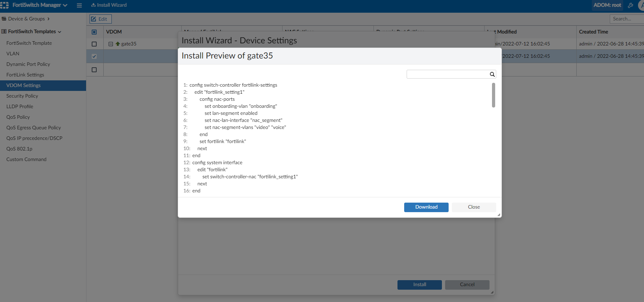Click the Install Preview resize handle
Image resolution: width=644 pixels, height=302 pixels.
(499, 215)
